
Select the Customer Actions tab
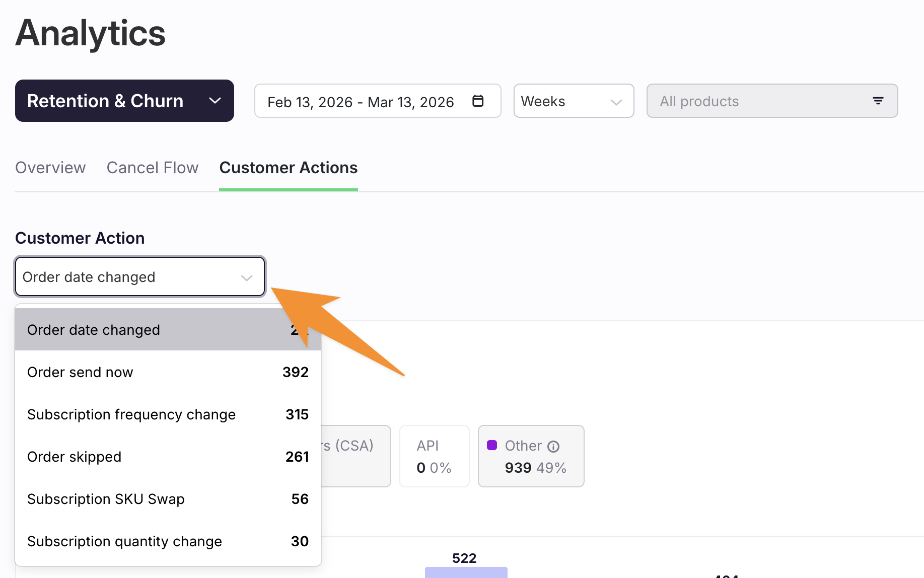click(x=288, y=168)
